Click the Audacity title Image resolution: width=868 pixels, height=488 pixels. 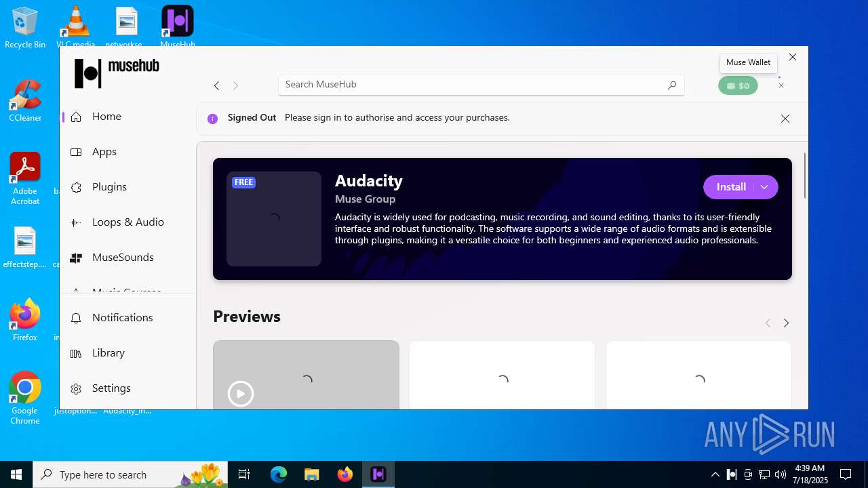pos(369,181)
